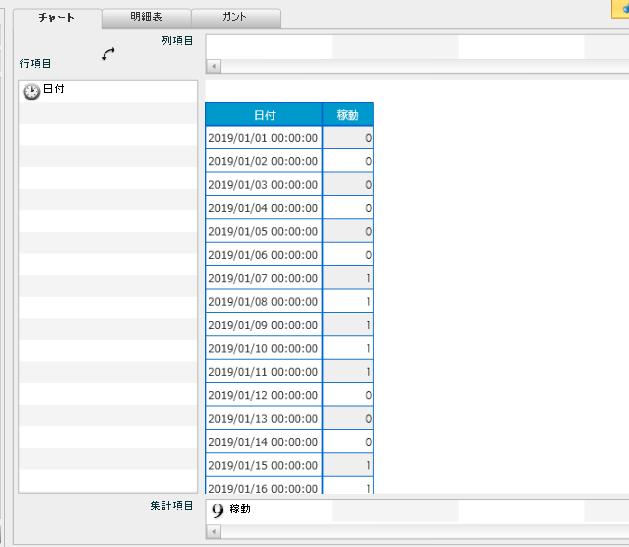Screen dimensions: 629x547
Task: Click 稼動 value for 2019/01/10
Action: click(348, 348)
